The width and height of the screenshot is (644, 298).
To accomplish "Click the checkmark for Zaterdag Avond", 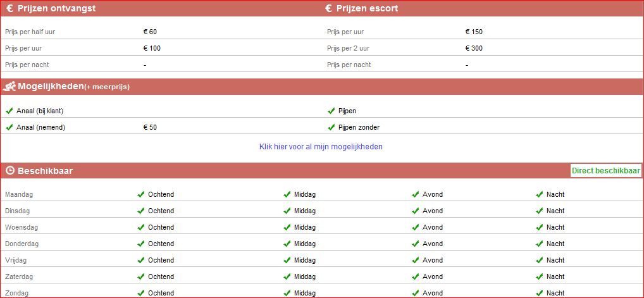I will pyautogui.click(x=416, y=276).
